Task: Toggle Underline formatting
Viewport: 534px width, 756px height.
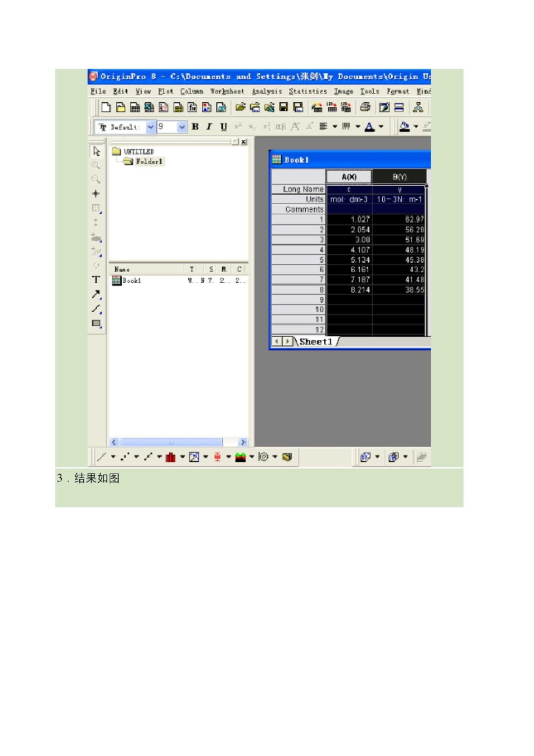Action: tap(224, 127)
